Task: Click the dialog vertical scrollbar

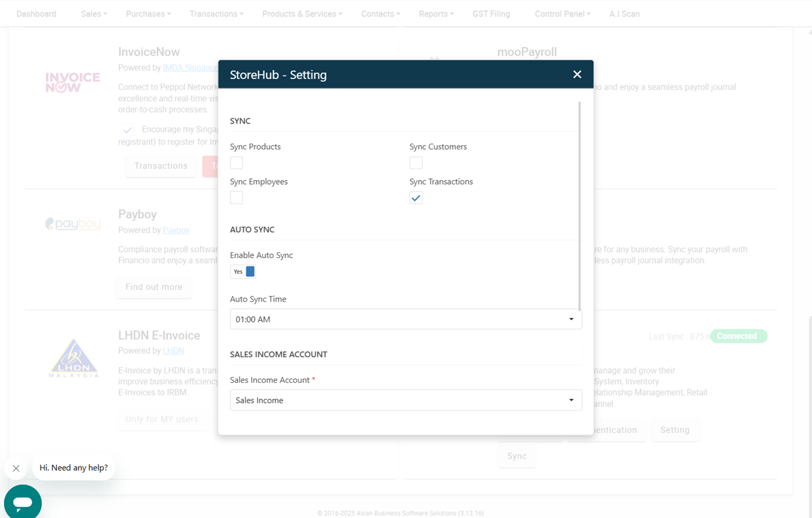Action: [x=579, y=206]
